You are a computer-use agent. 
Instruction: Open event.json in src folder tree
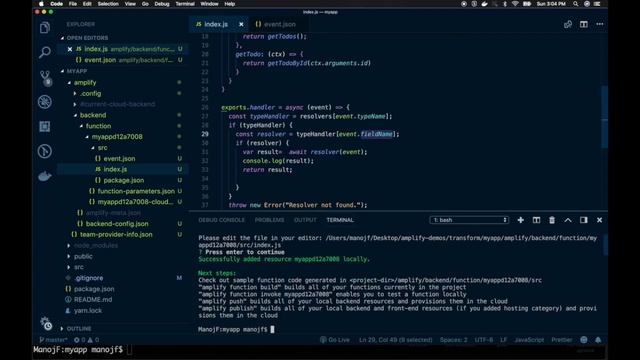coord(119,158)
